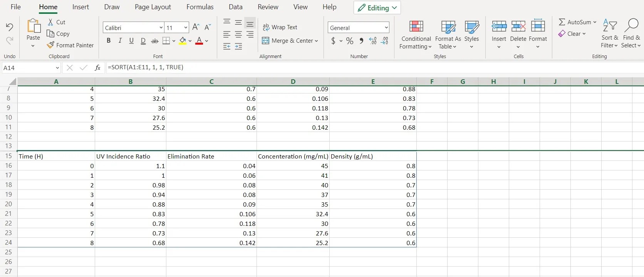This screenshot has width=644, height=277.
Task: Open the General number format dropdown
Action: pyautogui.click(x=386, y=27)
